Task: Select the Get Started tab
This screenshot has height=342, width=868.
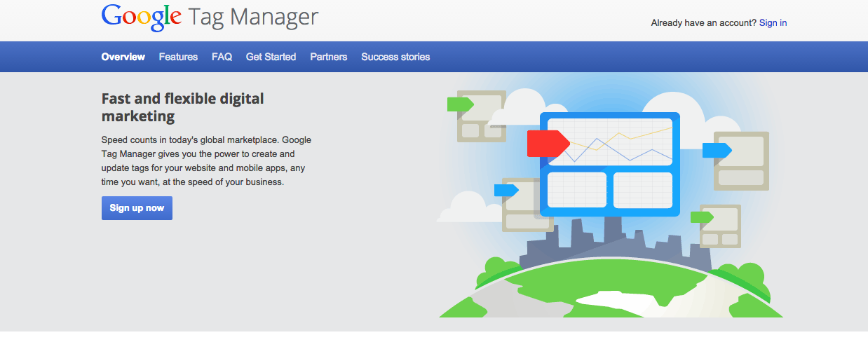Action: (271, 57)
